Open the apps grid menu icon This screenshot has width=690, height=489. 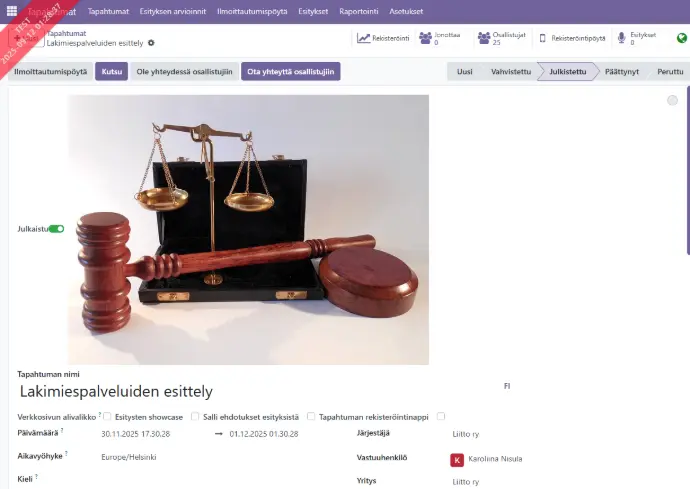pyautogui.click(x=12, y=11)
